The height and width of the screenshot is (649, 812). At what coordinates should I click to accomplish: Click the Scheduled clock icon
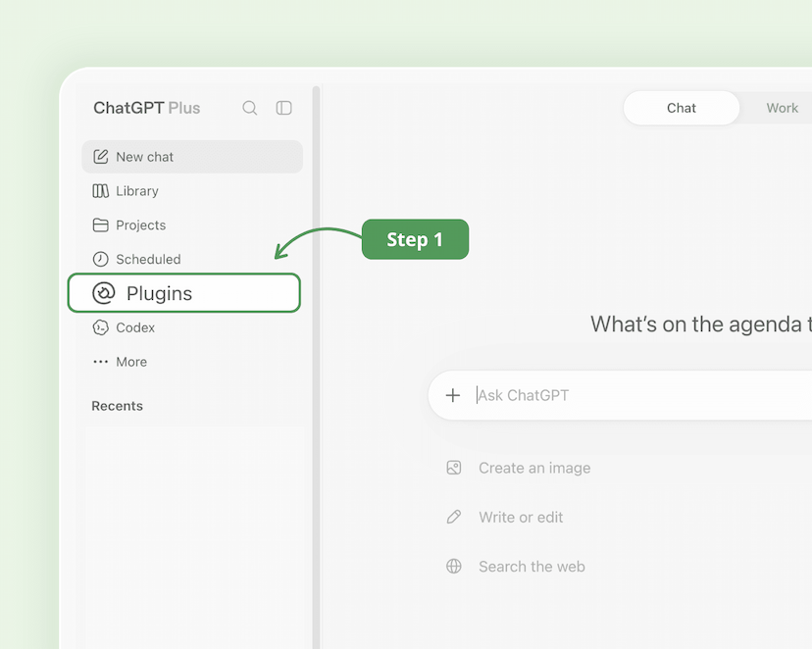100,259
